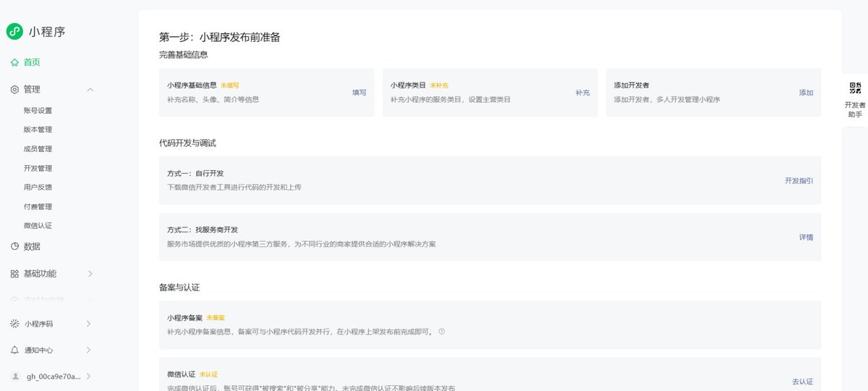Click the 小程序备案 card title
This screenshot has height=391, width=868.
click(x=184, y=318)
